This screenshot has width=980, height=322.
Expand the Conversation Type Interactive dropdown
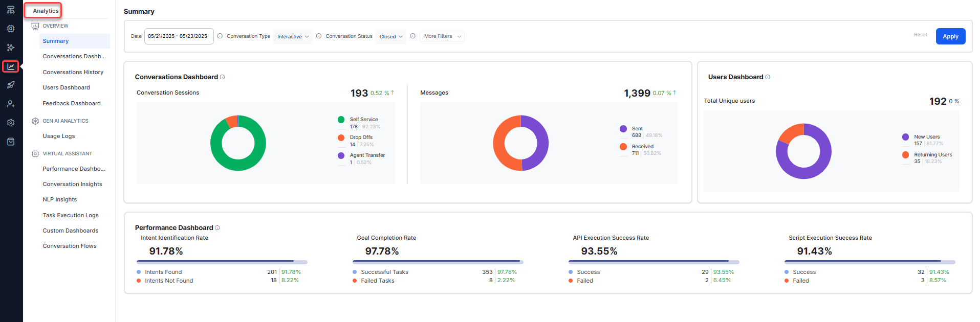click(x=293, y=37)
